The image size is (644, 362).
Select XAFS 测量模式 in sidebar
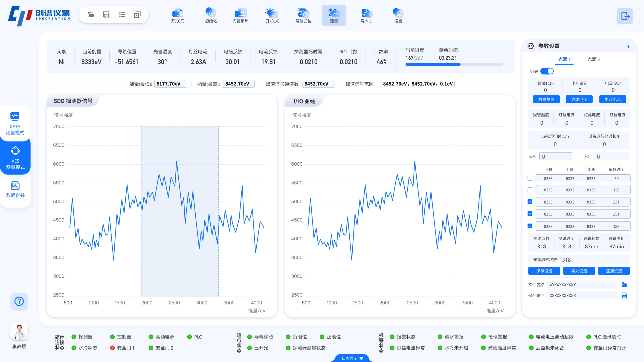tap(15, 123)
